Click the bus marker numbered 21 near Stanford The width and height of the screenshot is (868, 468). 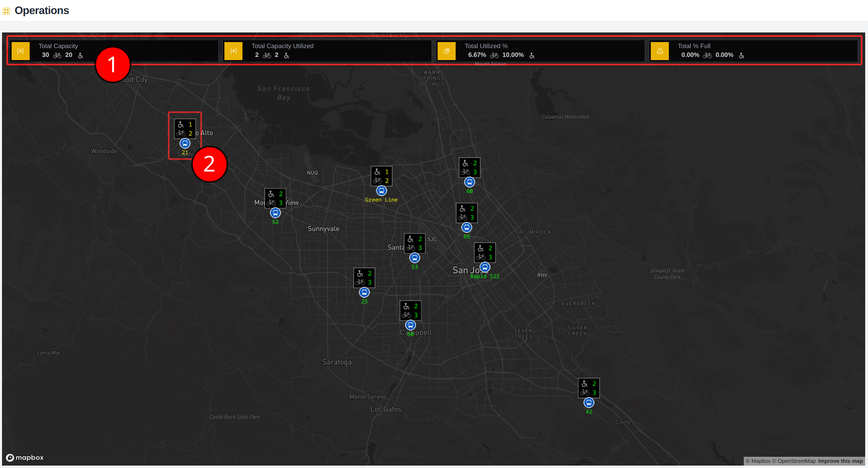click(x=185, y=143)
